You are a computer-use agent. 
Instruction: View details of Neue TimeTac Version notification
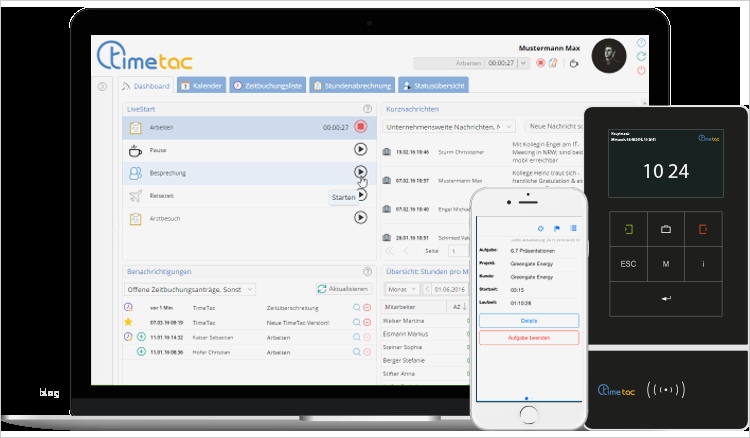pyautogui.click(x=357, y=323)
